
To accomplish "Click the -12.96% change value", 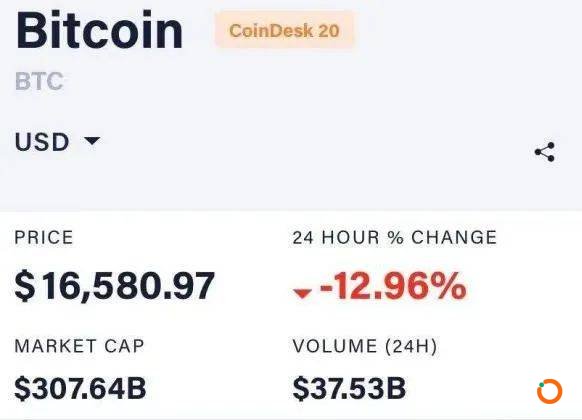I will point(393,285).
